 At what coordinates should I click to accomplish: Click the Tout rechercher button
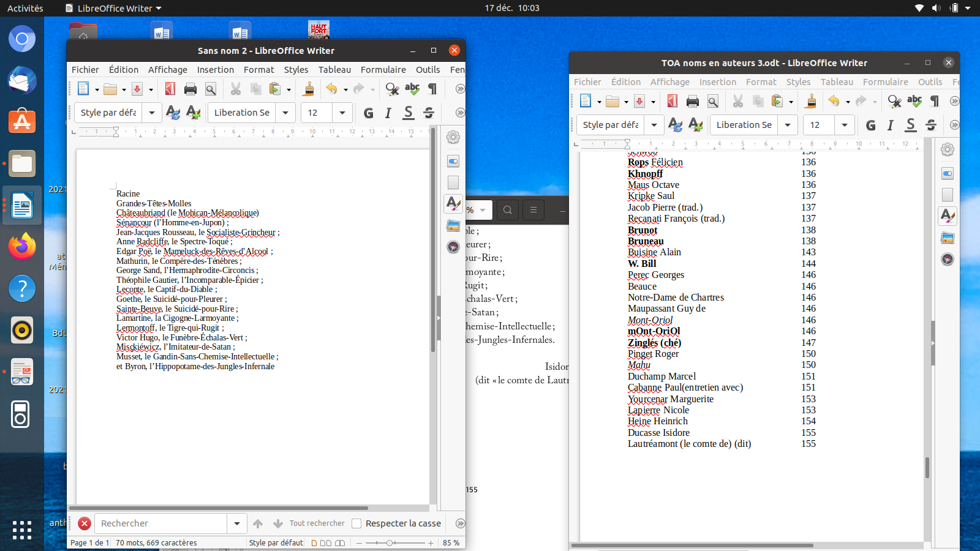[x=317, y=523]
